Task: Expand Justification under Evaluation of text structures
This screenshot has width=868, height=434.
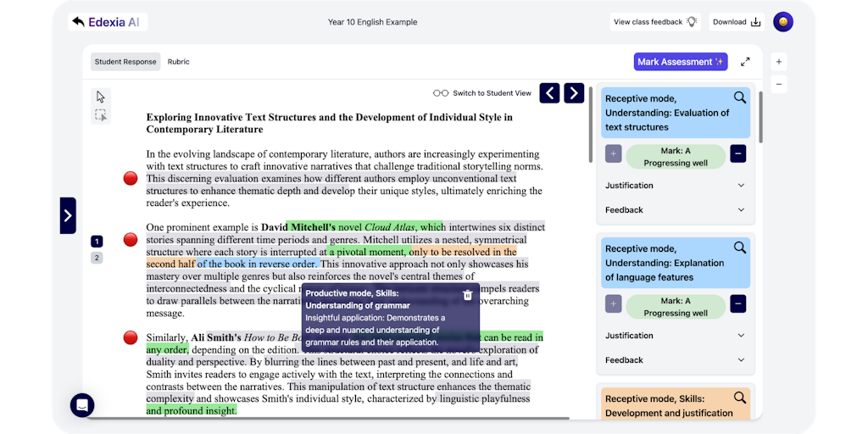Action: (675, 186)
